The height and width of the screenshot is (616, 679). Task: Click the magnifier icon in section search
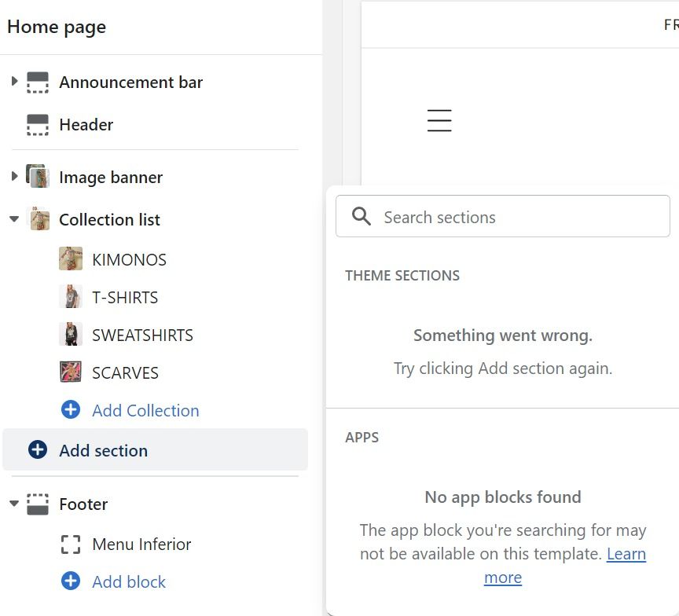coord(362,217)
